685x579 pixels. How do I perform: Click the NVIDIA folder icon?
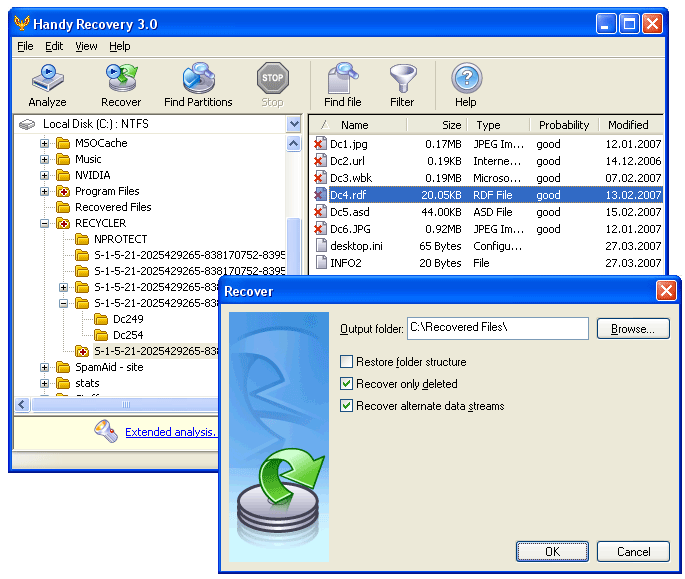(x=63, y=175)
